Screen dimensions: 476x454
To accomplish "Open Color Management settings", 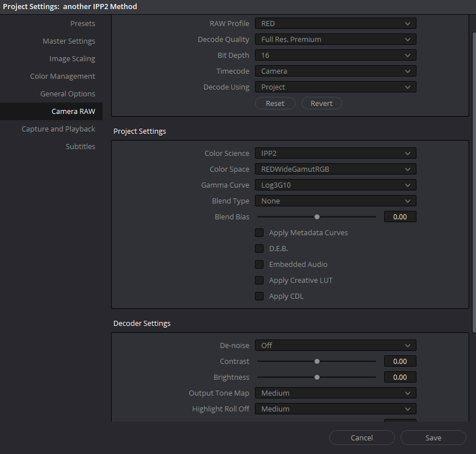I will [x=62, y=76].
